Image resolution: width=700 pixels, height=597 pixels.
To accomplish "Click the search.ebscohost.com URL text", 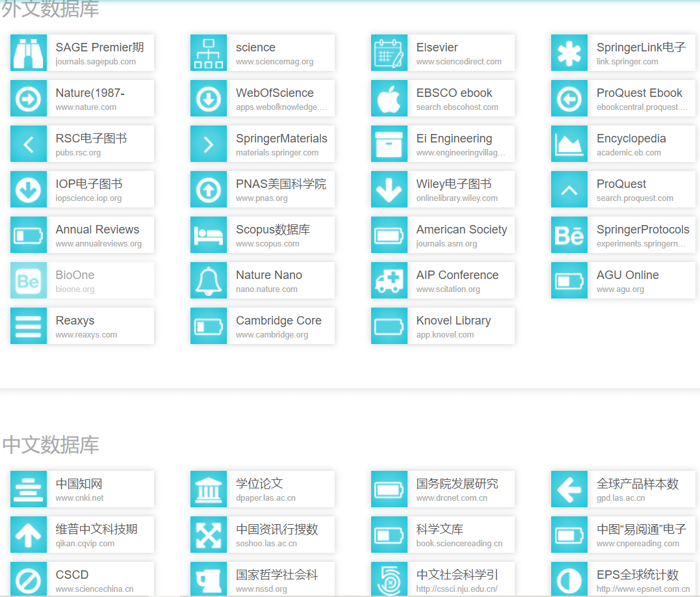I will (457, 107).
